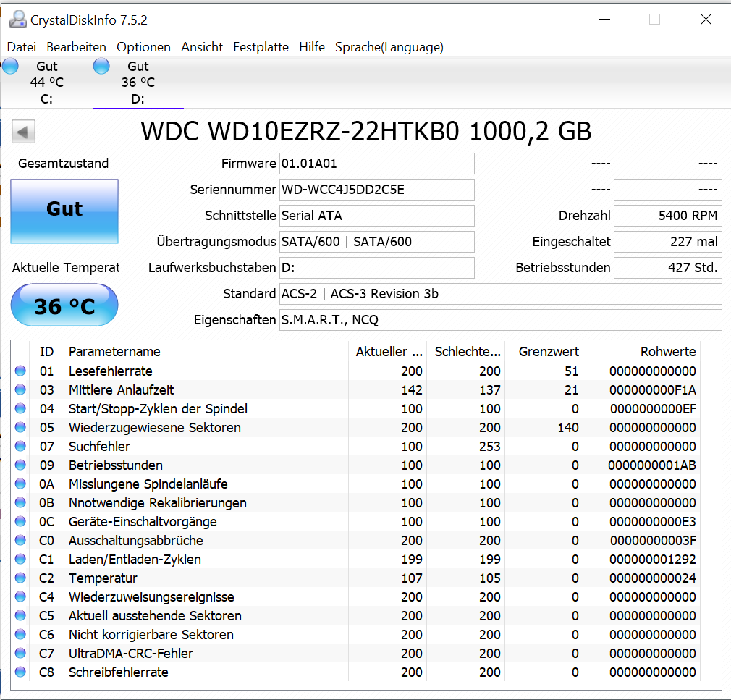Viewport: 731px width, 700px height.
Task: Open the Festplatte menu
Action: [x=261, y=47]
